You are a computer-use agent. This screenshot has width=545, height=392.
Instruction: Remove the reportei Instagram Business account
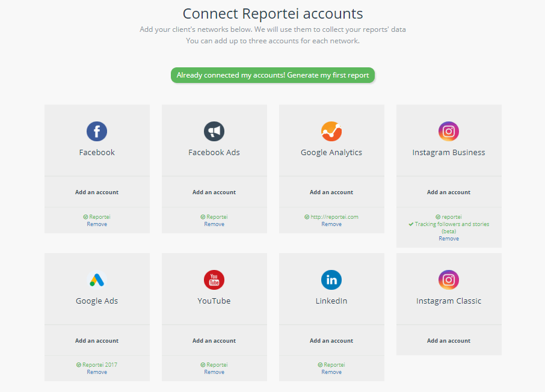click(449, 239)
